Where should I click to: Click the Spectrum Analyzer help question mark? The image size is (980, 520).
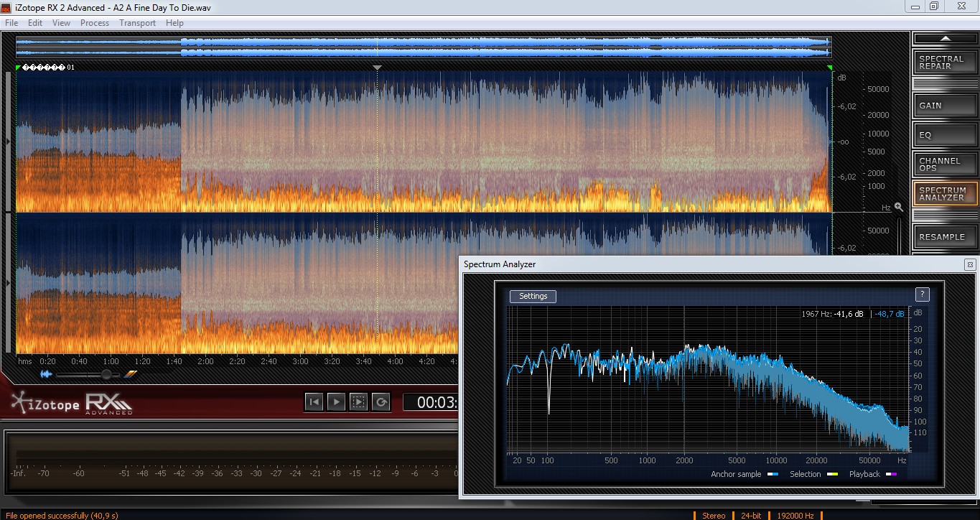coord(923,294)
